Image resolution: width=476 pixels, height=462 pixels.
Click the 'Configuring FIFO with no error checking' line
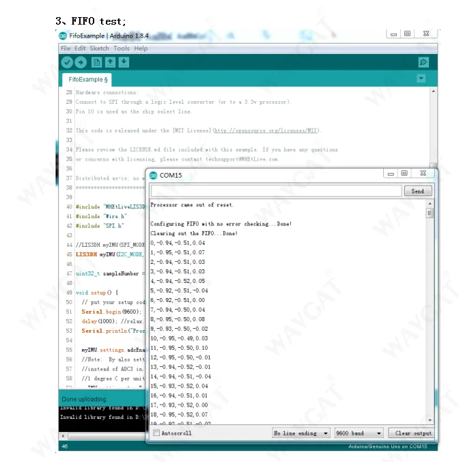[221, 224]
